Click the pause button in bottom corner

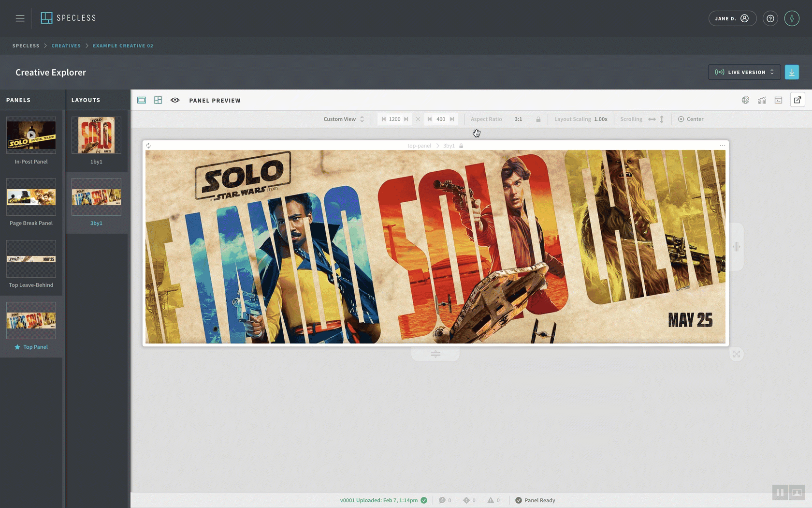tap(780, 493)
